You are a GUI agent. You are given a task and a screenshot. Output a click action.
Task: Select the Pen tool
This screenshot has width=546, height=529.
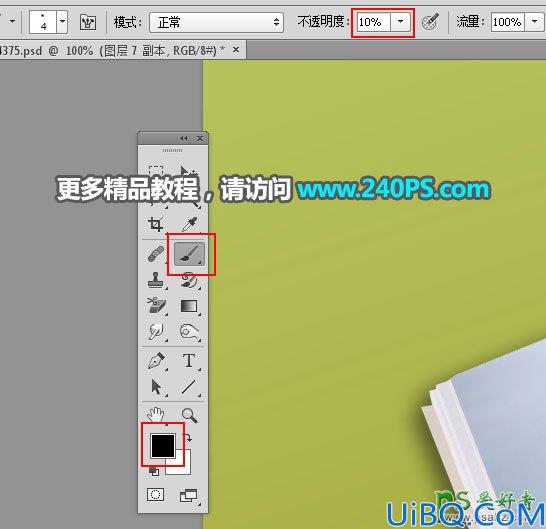click(156, 361)
